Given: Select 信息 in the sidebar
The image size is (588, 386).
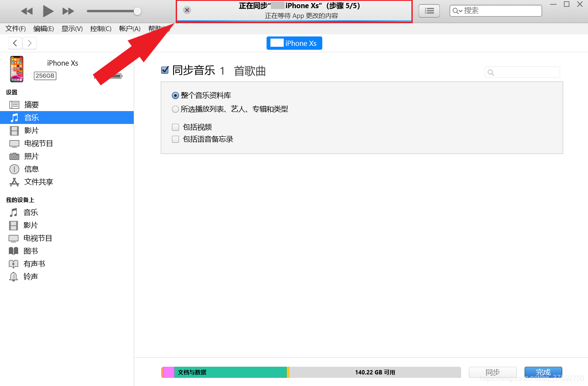Looking at the screenshot, I should click(67, 169).
